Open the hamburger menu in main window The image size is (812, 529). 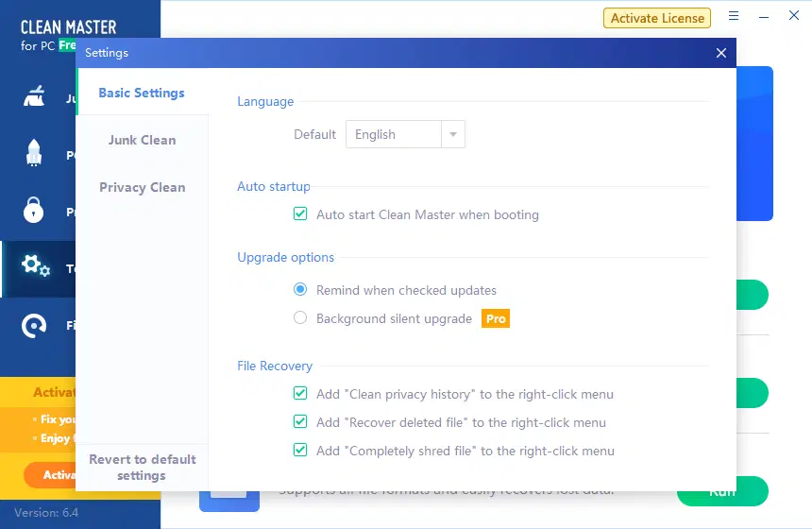point(734,16)
